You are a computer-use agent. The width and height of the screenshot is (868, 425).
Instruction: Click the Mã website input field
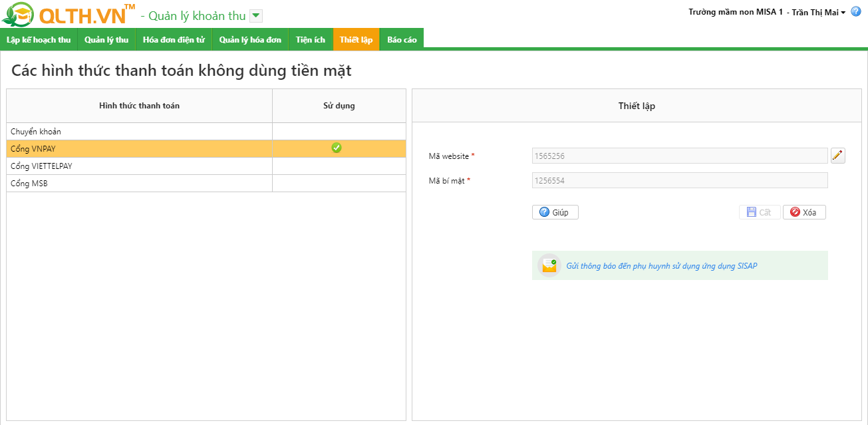pos(680,156)
